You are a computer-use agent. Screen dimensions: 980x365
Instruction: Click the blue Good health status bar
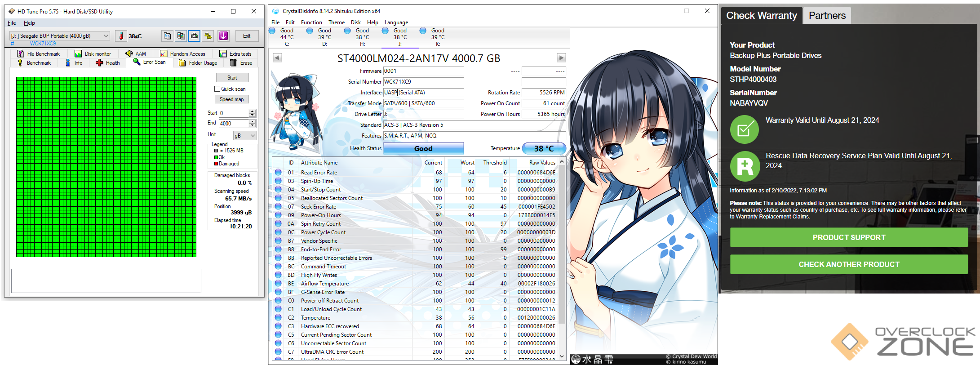[423, 148]
